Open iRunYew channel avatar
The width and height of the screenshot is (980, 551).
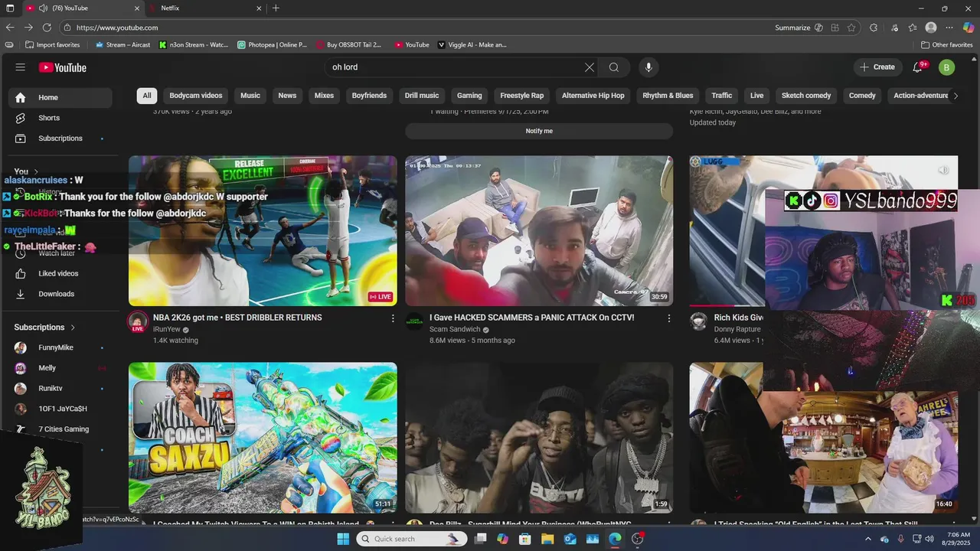pyautogui.click(x=138, y=321)
